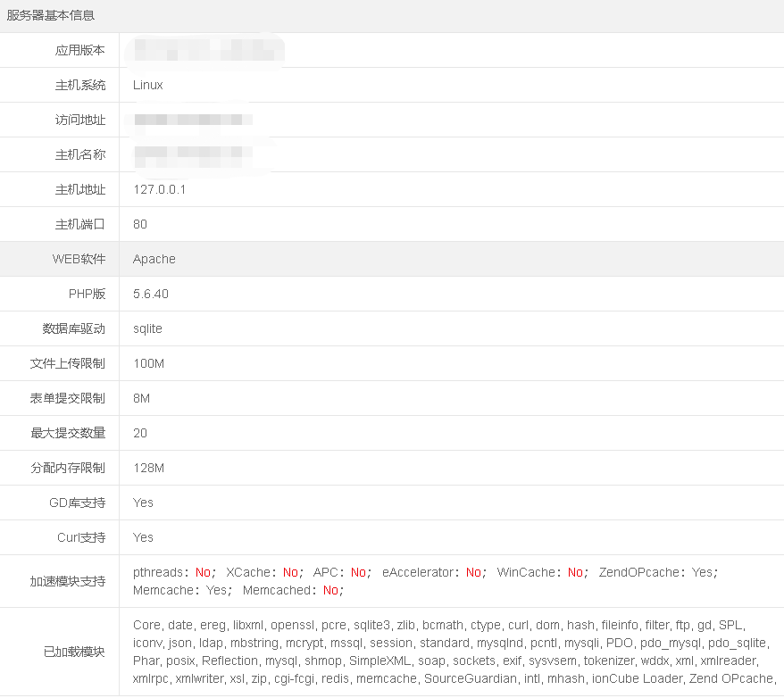Click the Memcache Yes status
Viewport: 784px width, 698px height.
216,591
